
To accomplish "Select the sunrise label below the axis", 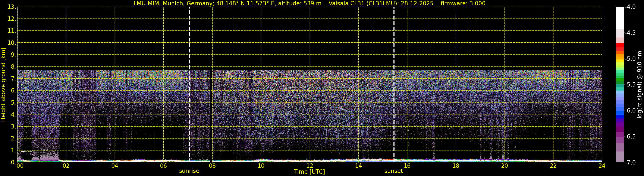I will coord(189,171).
